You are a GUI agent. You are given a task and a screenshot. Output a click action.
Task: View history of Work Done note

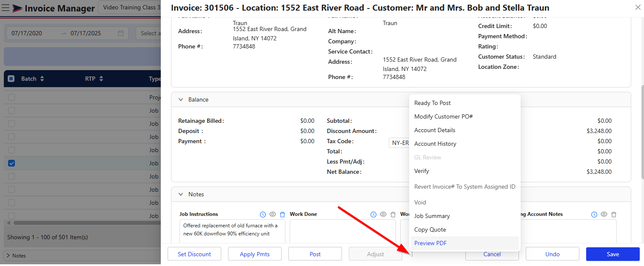click(373, 215)
